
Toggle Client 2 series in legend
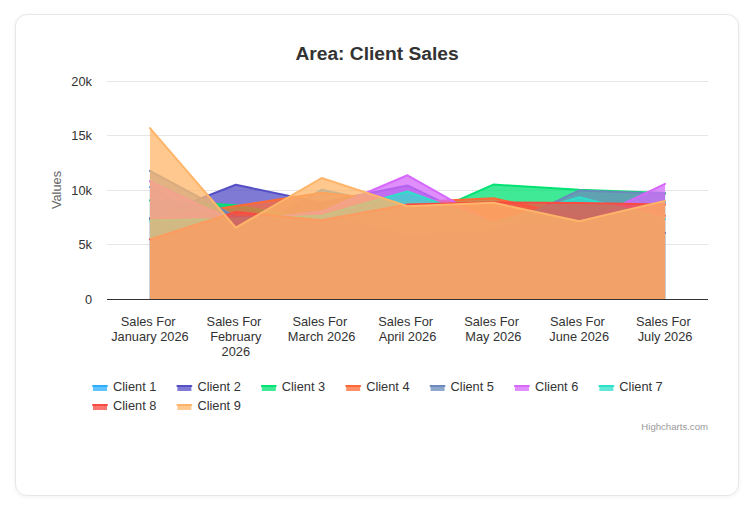click(x=209, y=387)
